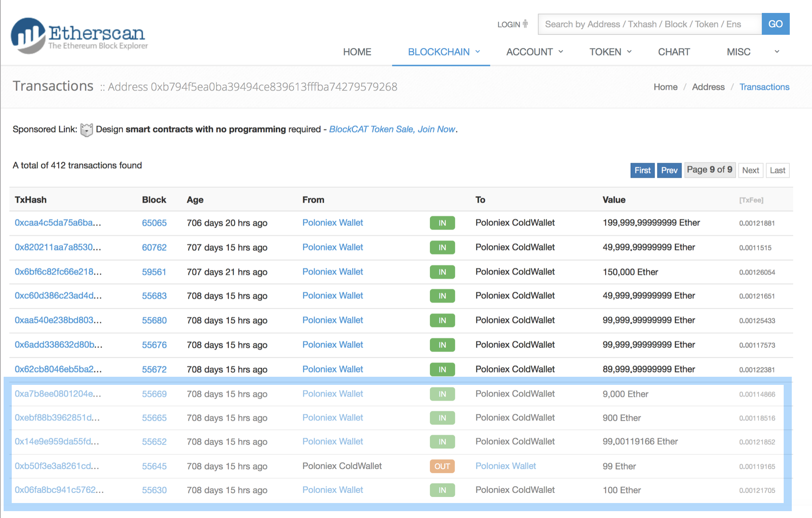Click Poloniex Wallet in the block 65065 row

pyautogui.click(x=332, y=223)
